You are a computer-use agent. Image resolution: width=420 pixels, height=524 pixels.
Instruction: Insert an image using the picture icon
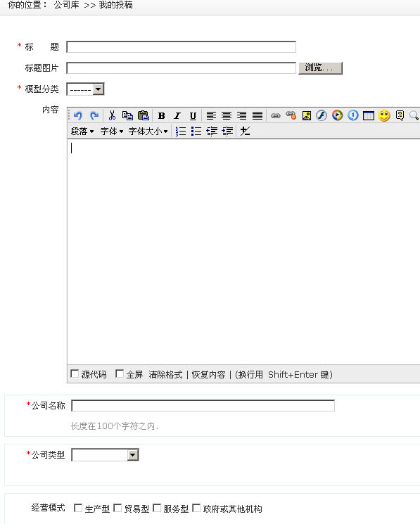pyautogui.click(x=307, y=115)
